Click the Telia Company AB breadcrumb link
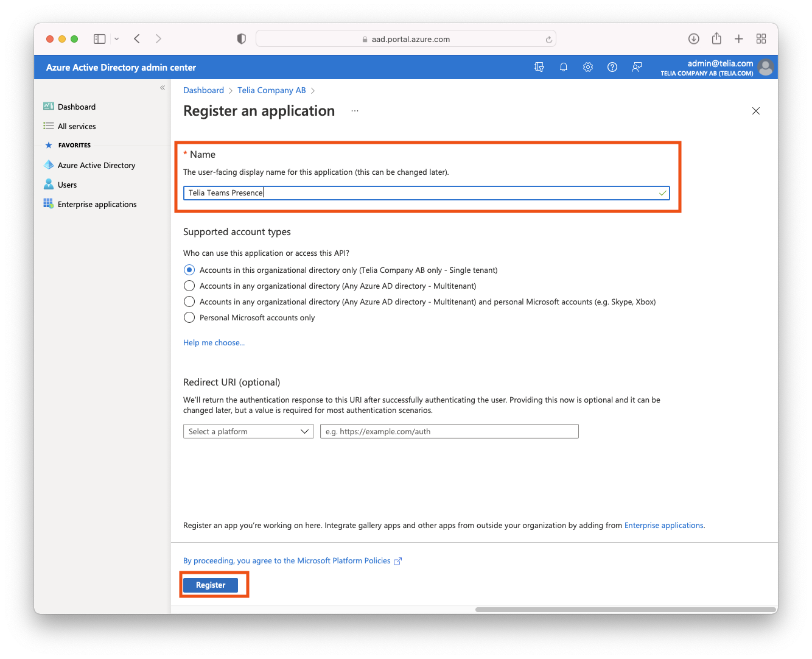This screenshot has width=812, height=659. (271, 90)
